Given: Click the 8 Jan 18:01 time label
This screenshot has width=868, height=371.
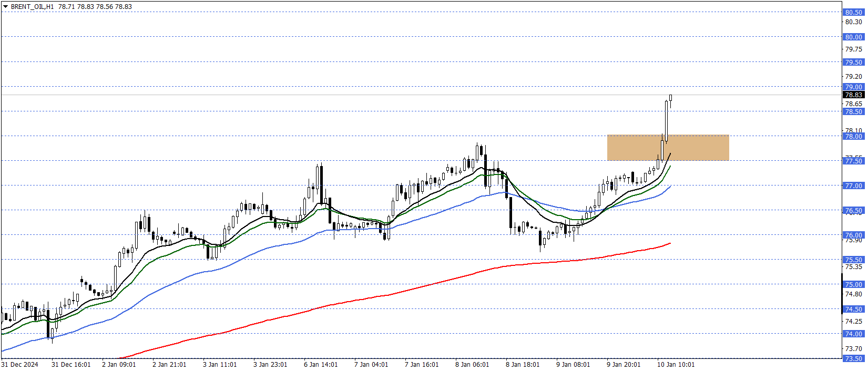Looking at the screenshot, I should [523, 365].
